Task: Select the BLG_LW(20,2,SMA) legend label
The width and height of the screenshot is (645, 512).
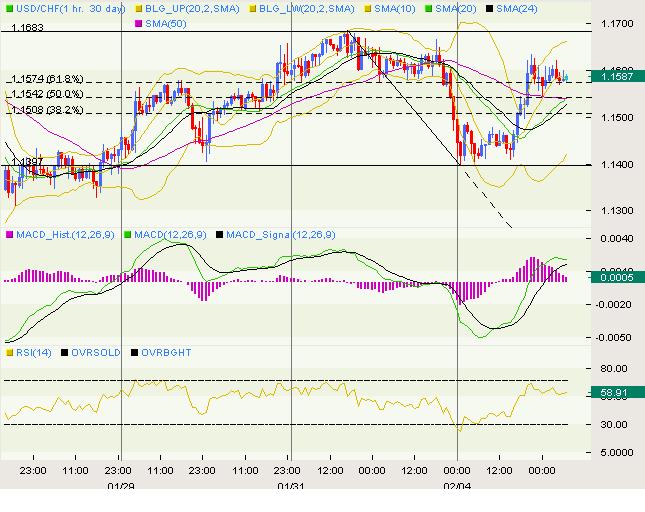Action: (306, 9)
